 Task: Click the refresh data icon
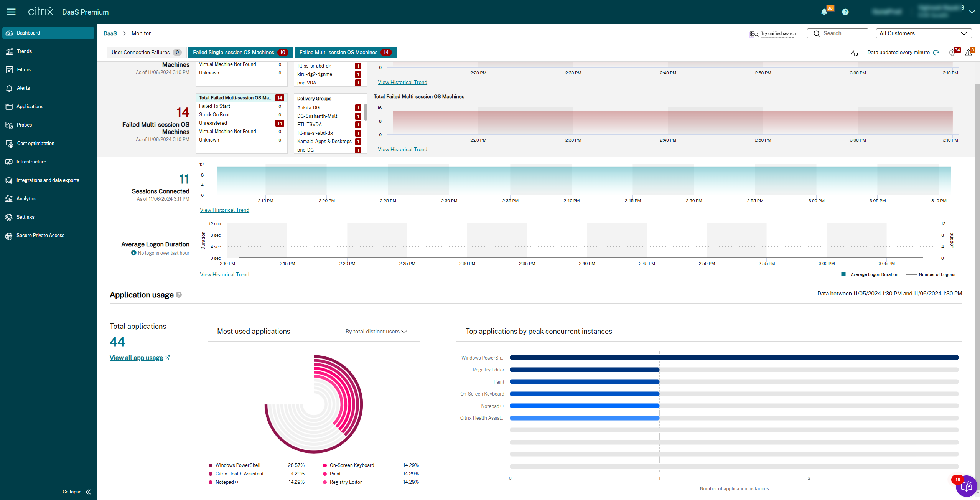(936, 53)
